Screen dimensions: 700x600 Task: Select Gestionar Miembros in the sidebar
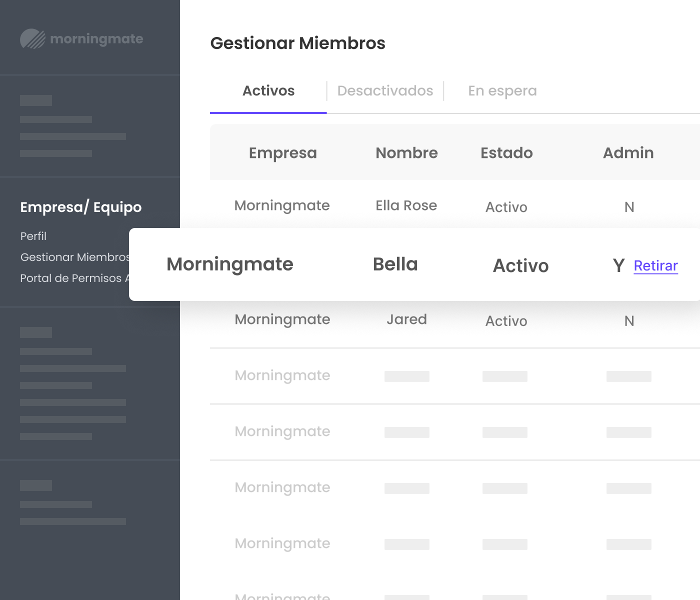tap(74, 257)
